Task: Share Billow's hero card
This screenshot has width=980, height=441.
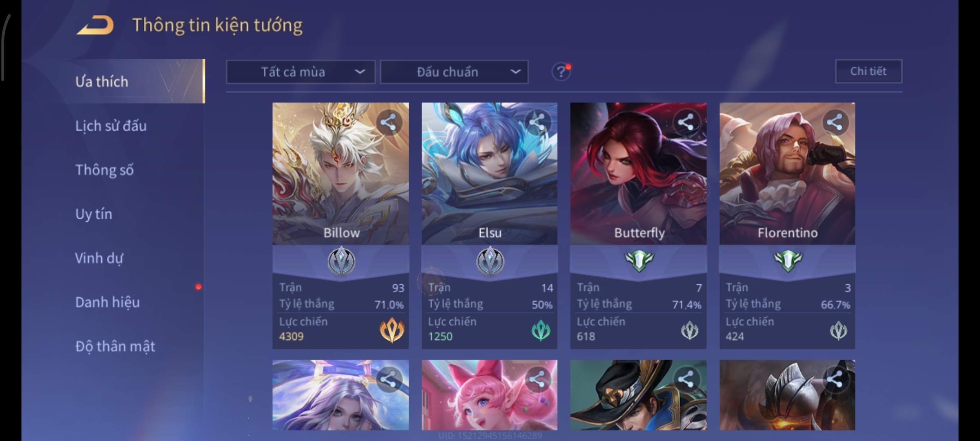Action: point(388,122)
